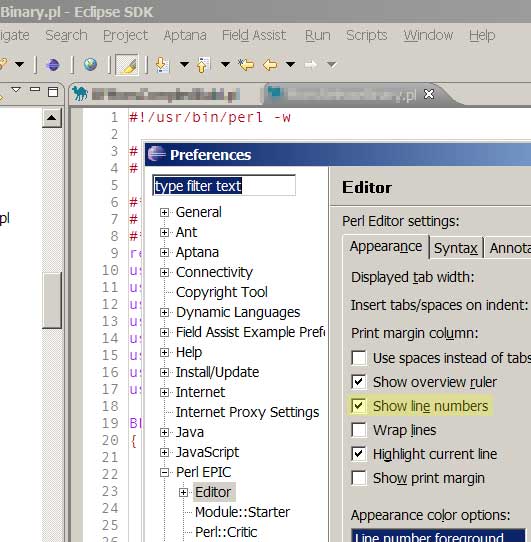The width and height of the screenshot is (531, 542).
Task: Expand Field Assist Example Preferences node
Action: pos(165,333)
